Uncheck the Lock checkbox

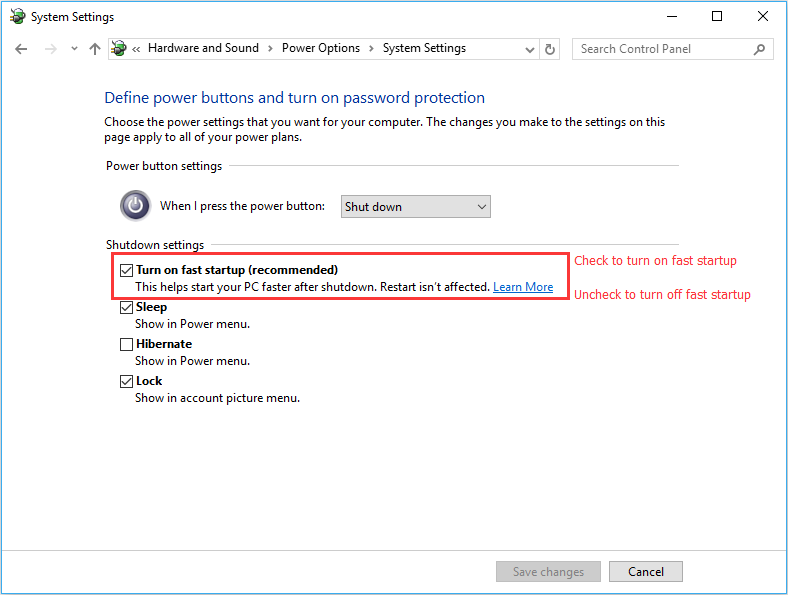[x=126, y=381]
